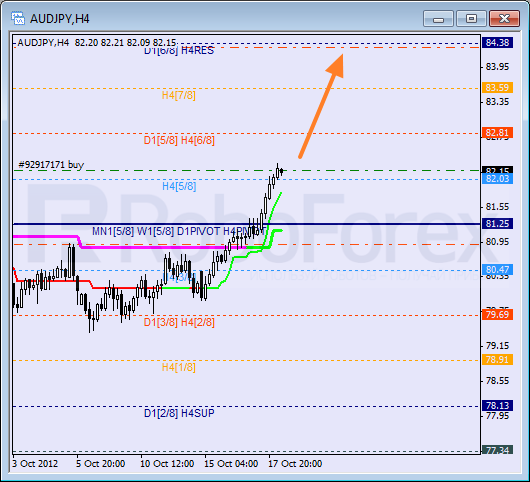530x482 pixels.
Task: Click the 83.59 orange price label
Action: [x=497, y=88]
